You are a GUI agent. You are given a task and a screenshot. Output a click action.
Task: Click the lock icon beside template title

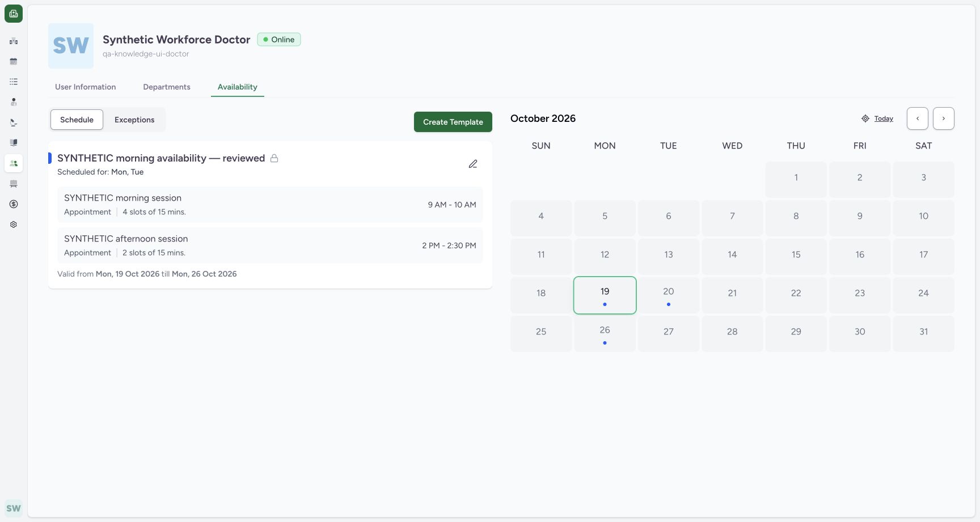tap(274, 158)
